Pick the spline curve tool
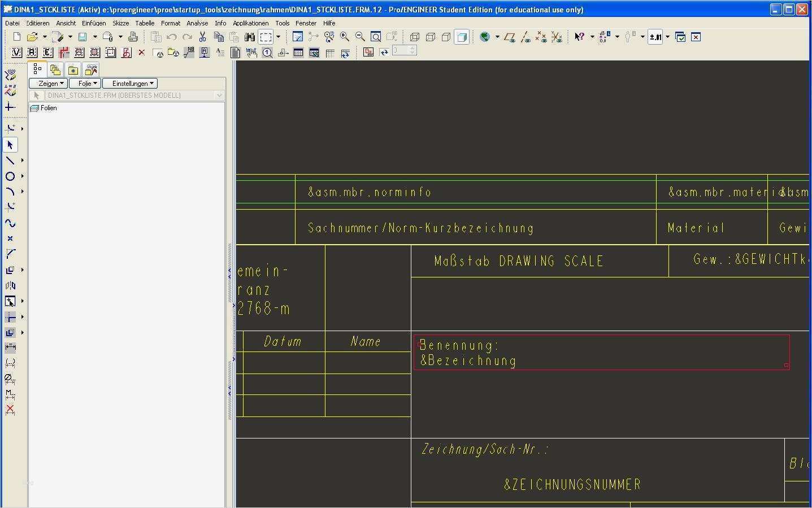 tap(10, 223)
